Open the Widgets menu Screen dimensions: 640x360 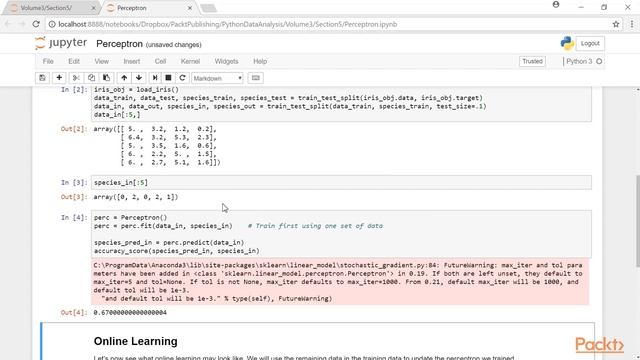[x=226, y=61]
